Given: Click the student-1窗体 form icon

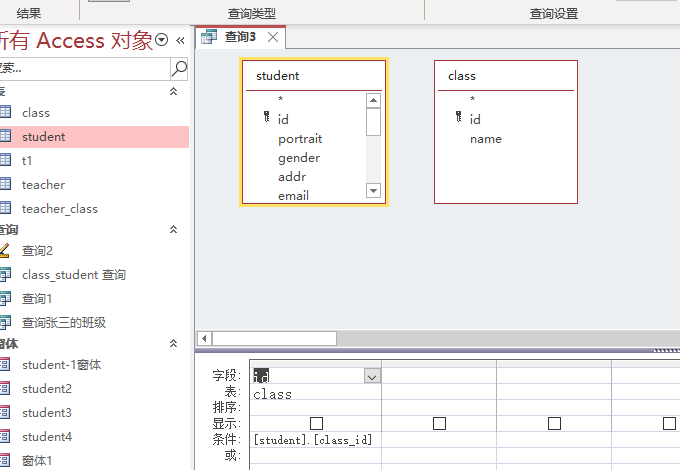Looking at the screenshot, I should (5, 365).
